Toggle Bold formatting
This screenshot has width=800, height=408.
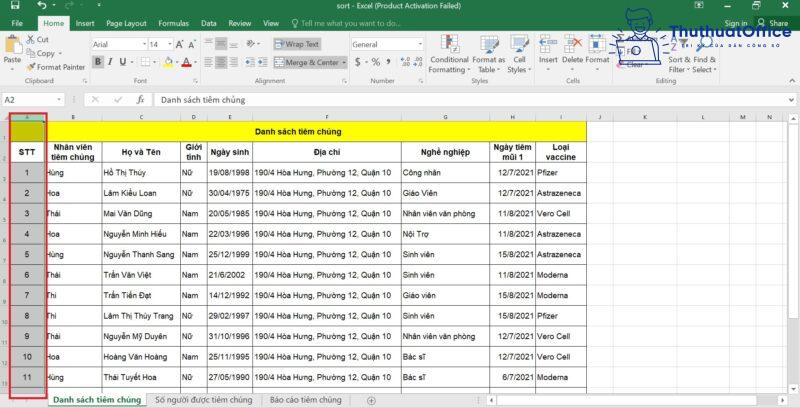(x=97, y=62)
